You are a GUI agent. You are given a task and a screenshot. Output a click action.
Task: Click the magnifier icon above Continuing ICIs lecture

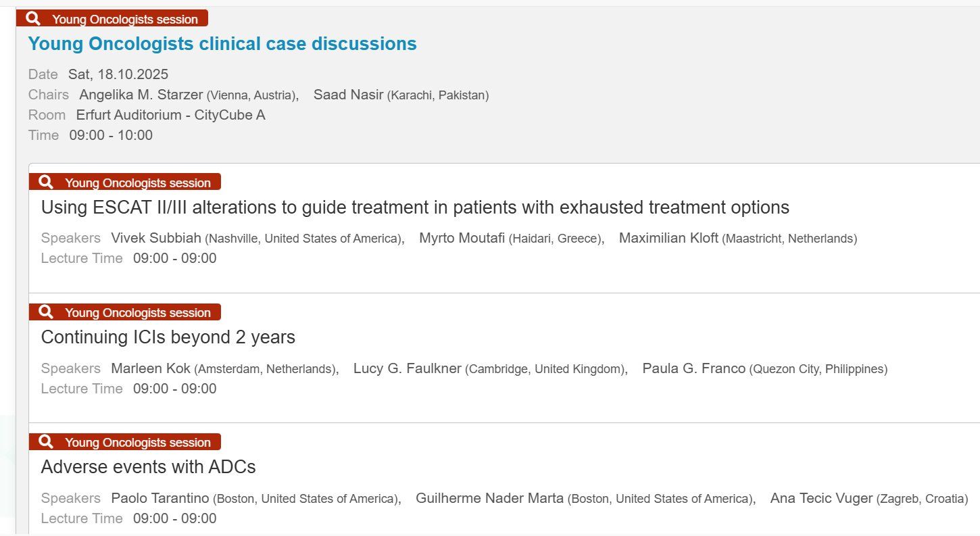point(46,312)
